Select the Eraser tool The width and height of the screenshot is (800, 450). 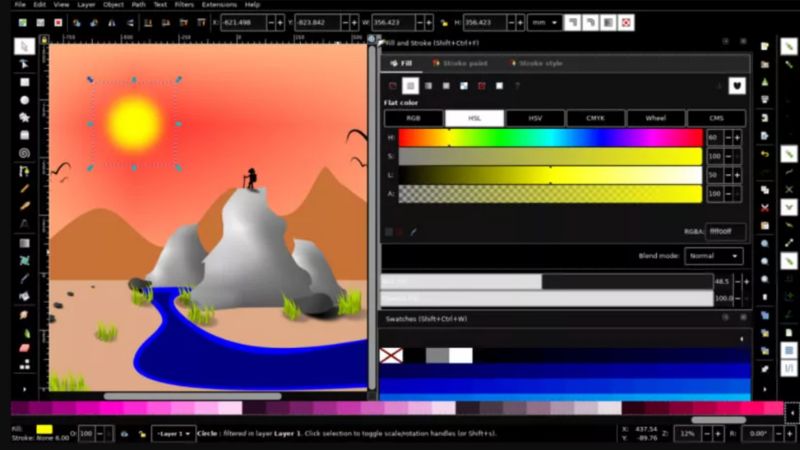(24, 348)
